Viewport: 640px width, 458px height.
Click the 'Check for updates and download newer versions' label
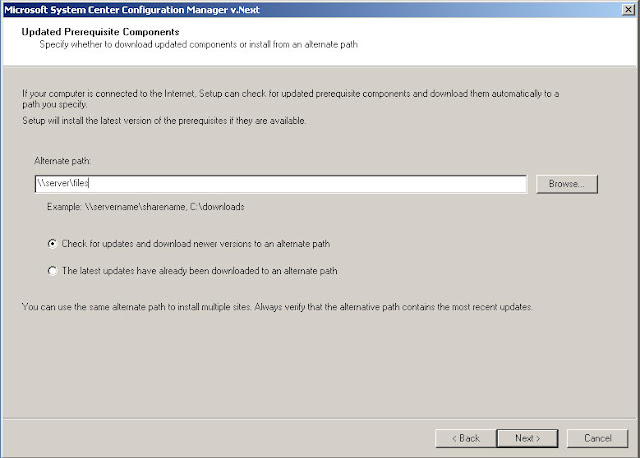[x=196, y=244]
